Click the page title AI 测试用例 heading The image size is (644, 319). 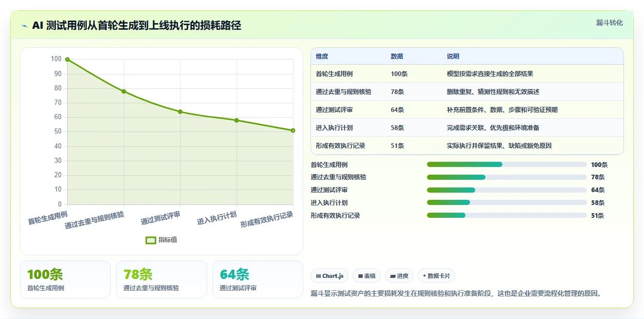click(136, 25)
